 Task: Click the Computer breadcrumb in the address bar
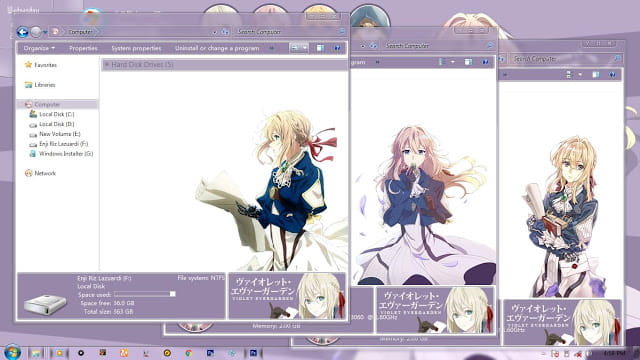[80, 32]
